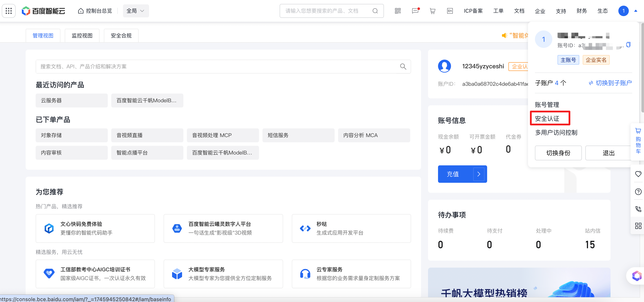Open 安全认证 in account menu
644x302 pixels.
(547, 118)
